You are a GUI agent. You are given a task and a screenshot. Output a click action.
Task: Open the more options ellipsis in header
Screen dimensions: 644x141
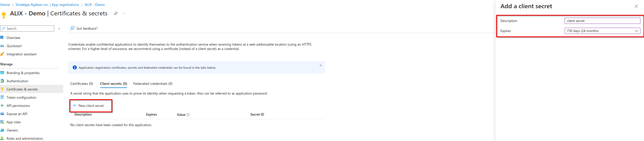coord(124,13)
